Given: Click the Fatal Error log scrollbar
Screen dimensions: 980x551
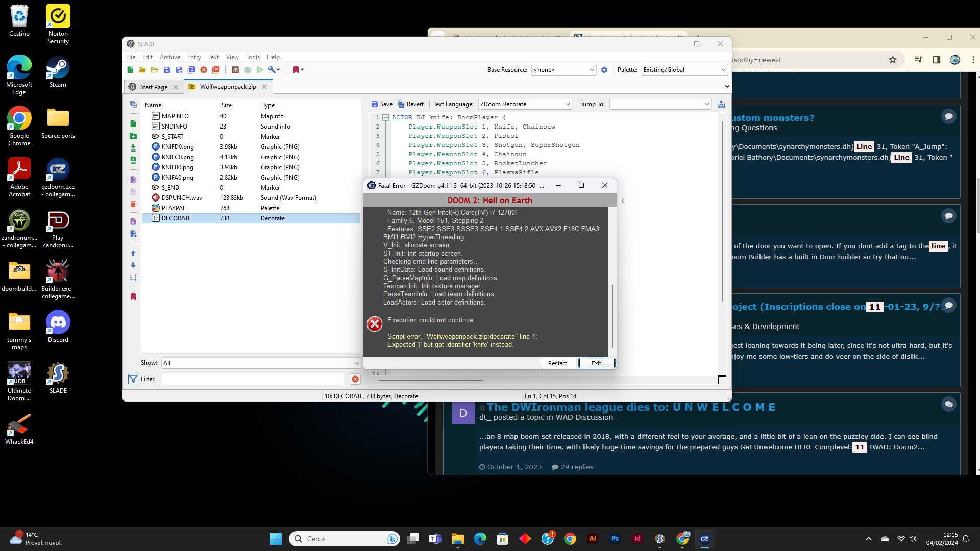Looking at the screenshot, I should point(612,316).
